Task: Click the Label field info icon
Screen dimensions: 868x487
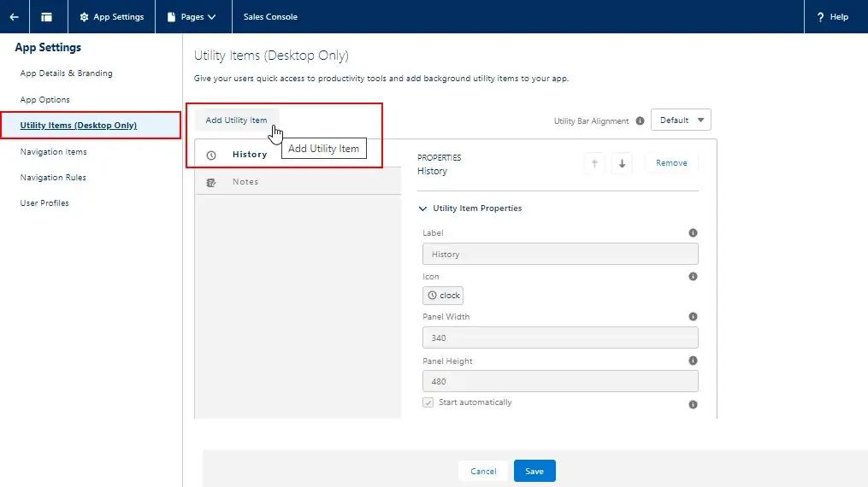Action: pyautogui.click(x=693, y=232)
